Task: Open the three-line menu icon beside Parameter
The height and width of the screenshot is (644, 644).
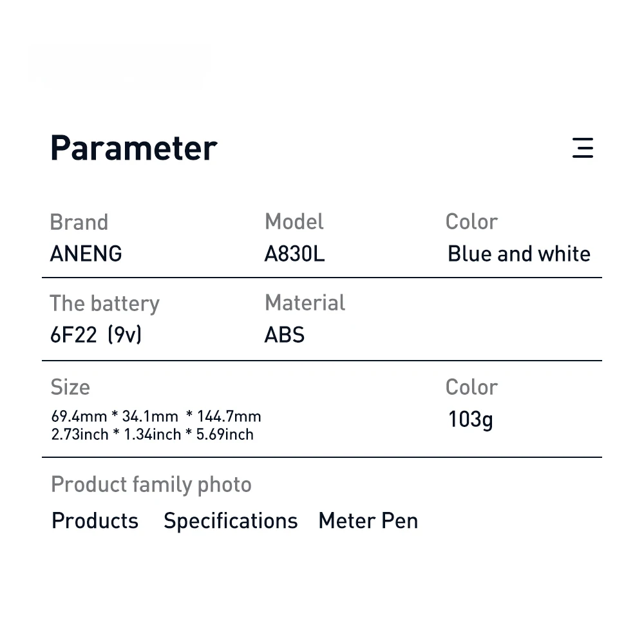Action: tap(582, 148)
